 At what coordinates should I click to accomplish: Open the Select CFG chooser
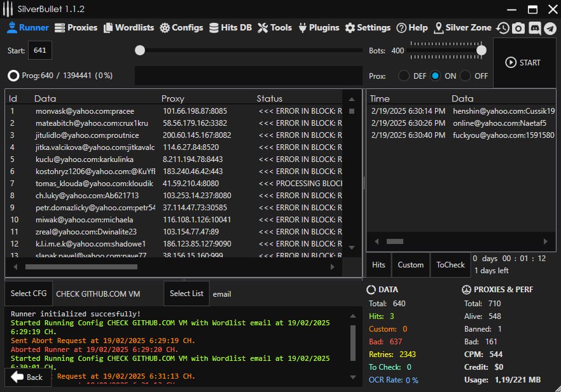coord(28,294)
